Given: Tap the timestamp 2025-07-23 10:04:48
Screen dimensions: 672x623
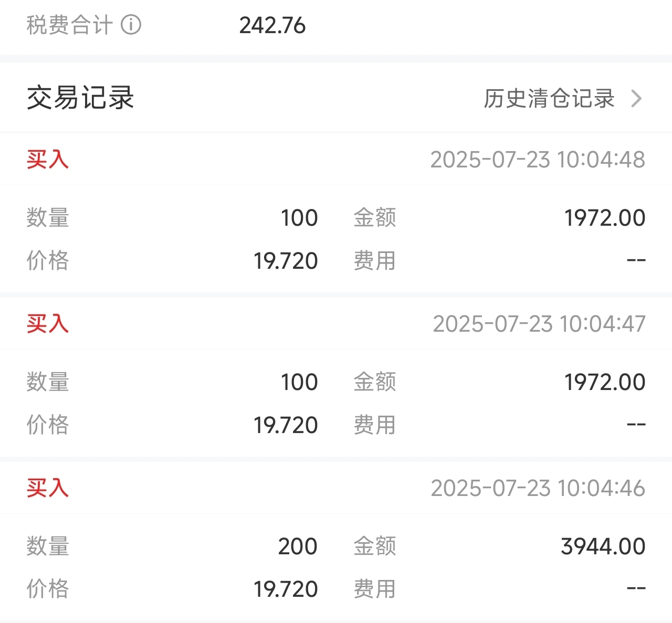Looking at the screenshot, I should pyautogui.click(x=538, y=160).
